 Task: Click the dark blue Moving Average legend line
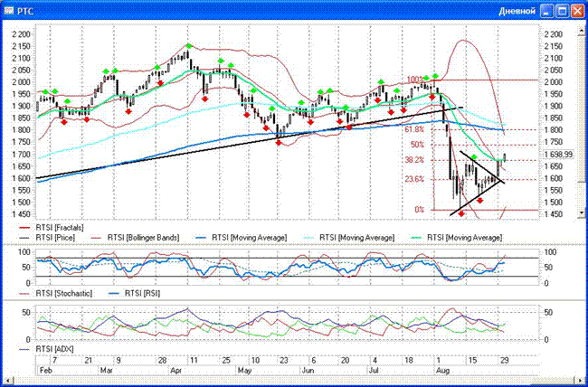[x=200, y=237]
